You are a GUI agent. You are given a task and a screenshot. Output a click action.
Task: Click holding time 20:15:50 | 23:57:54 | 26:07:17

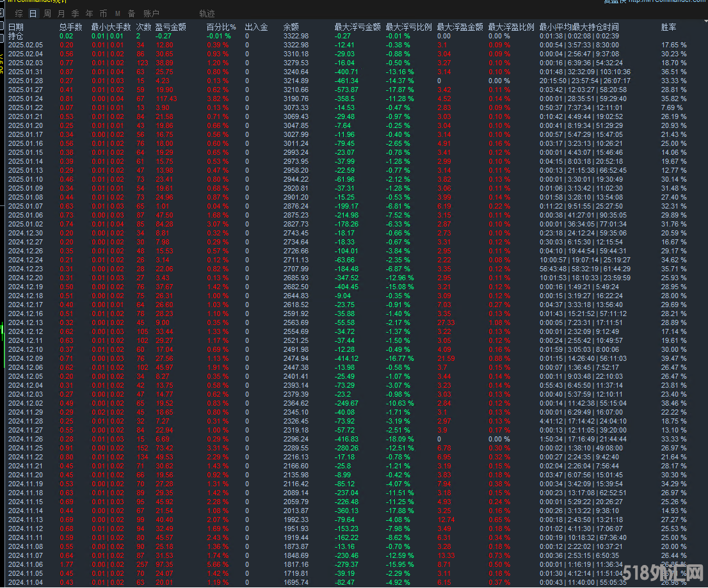point(584,81)
